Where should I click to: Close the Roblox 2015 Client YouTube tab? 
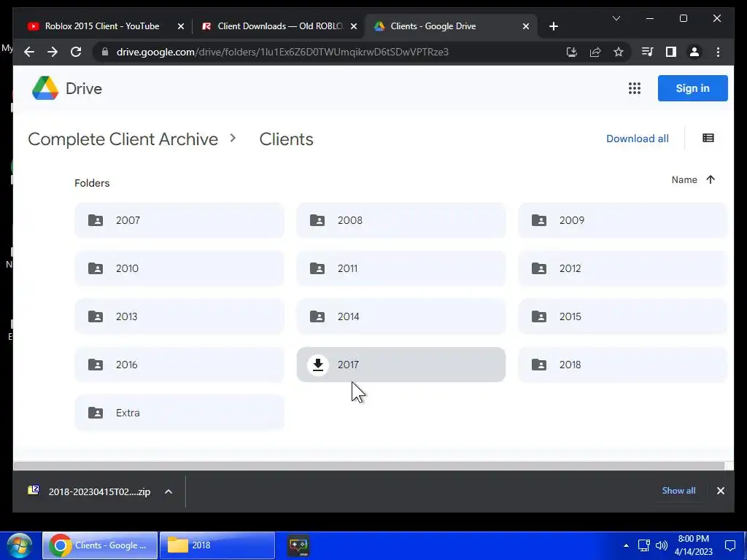pyautogui.click(x=181, y=27)
